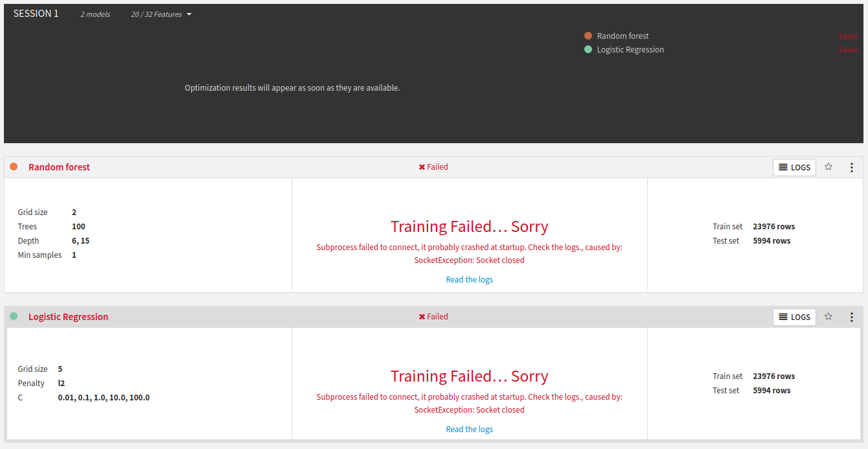This screenshot has height=449, width=868.
Task: Click the Optimization results message
Action: 292,88
